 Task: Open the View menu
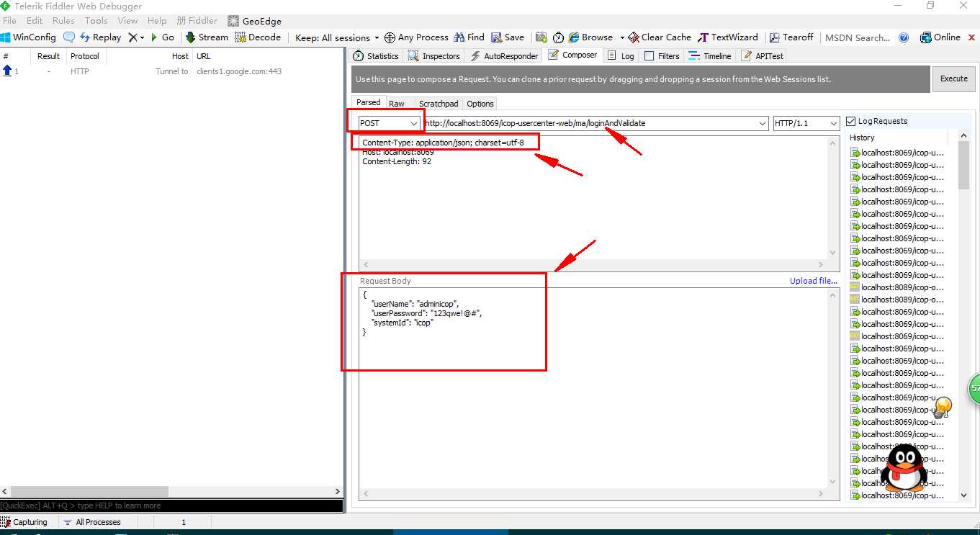tap(127, 20)
